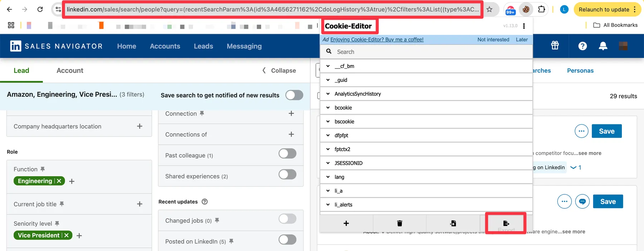Open more options on second lead result
The height and width of the screenshot is (251, 644).
click(565, 201)
